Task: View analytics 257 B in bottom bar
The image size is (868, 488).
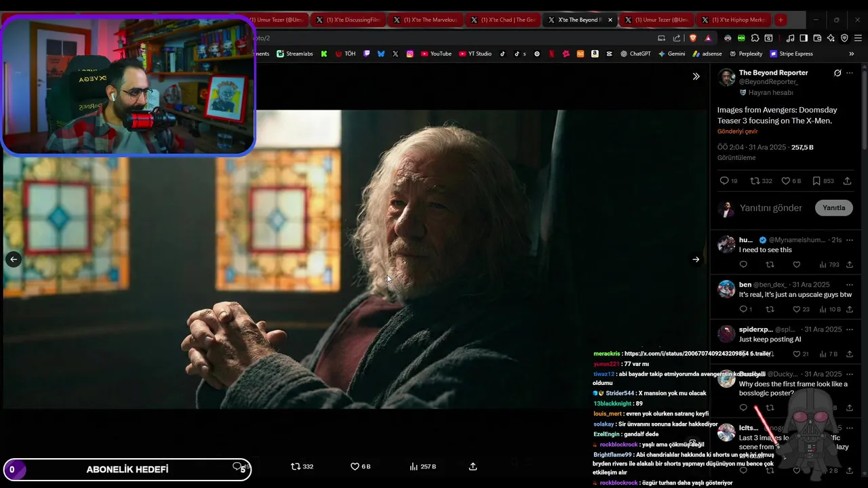Action: [x=422, y=466]
